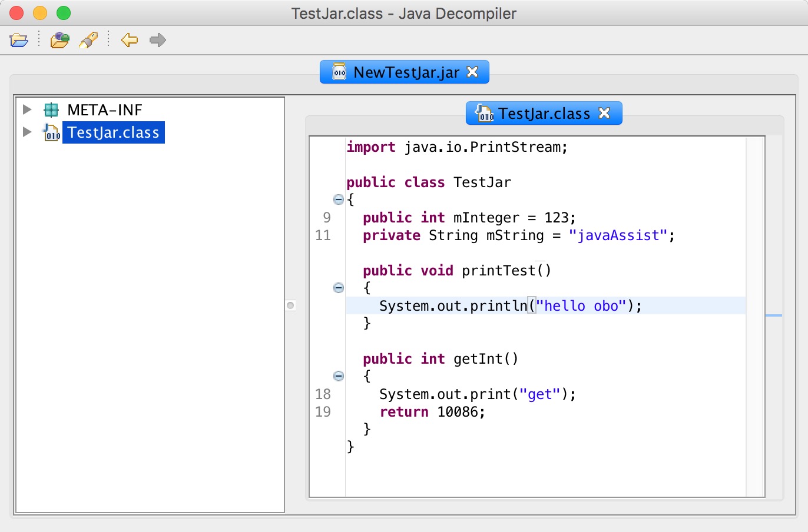808x532 pixels.
Task: Click the Open Type toolbar icon
Action: click(59, 40)
